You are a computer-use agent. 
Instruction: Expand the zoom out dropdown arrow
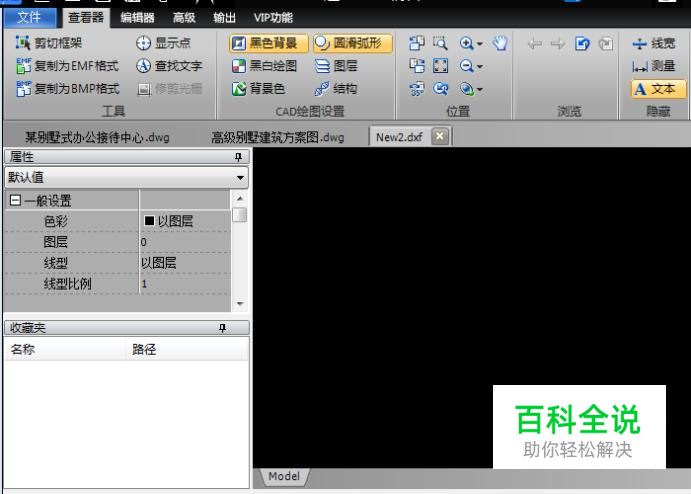click(x=480, y=67)
